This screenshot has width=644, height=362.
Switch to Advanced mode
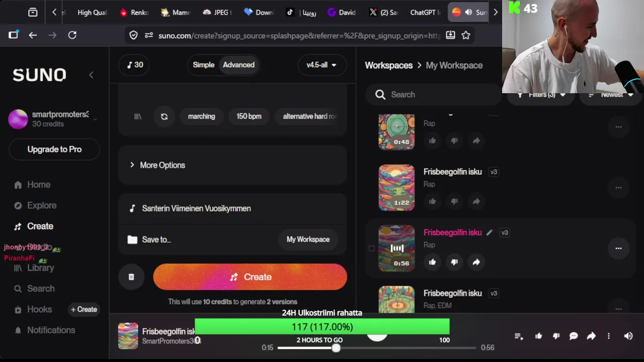[238, 65]
